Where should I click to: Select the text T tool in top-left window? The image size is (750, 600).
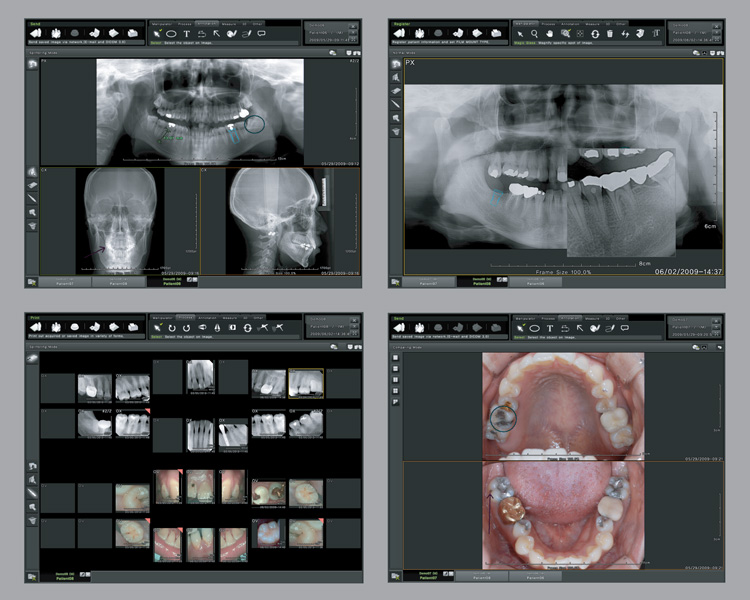(x=187, y=33)
